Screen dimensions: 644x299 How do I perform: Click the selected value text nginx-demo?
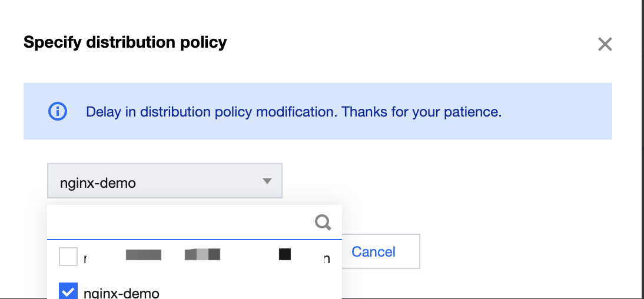(x=98, y=183)
